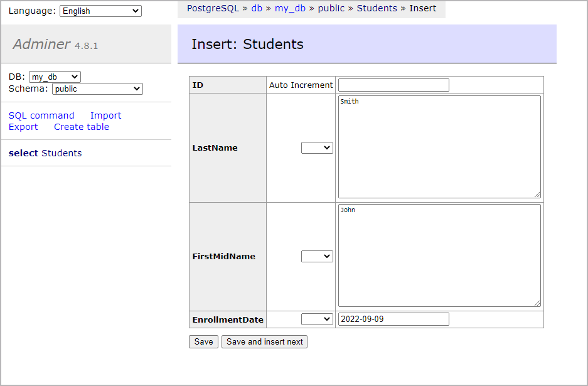Open the DB selector showing my_db
Screen dimensions: 588x386
point(55,77)
